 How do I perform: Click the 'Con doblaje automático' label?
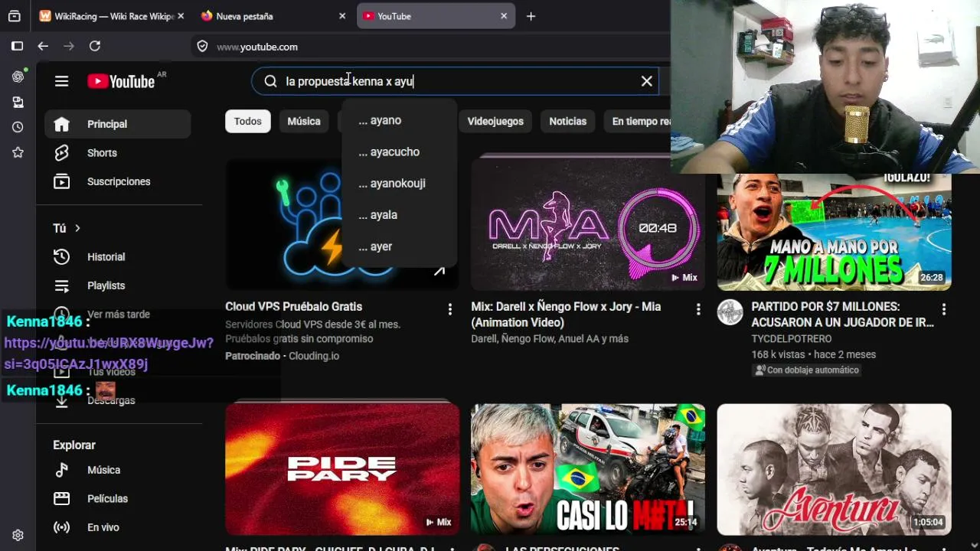click(806, 370)
